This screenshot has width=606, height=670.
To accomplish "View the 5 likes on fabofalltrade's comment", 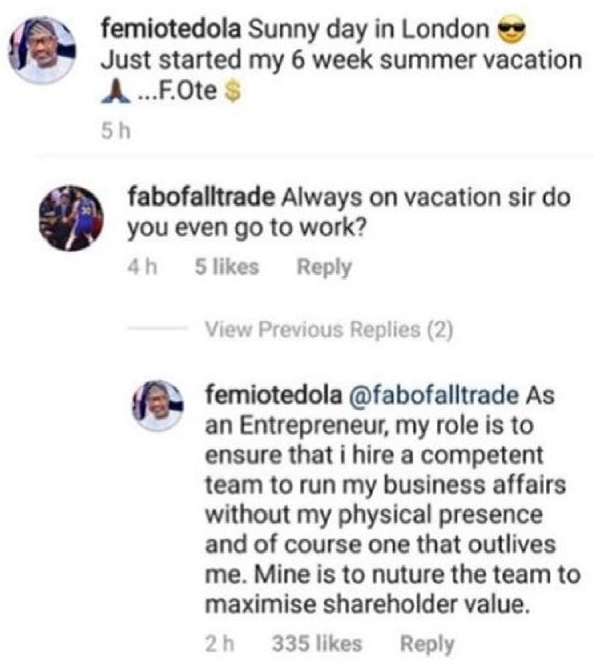I will click(x=227, y=267).
